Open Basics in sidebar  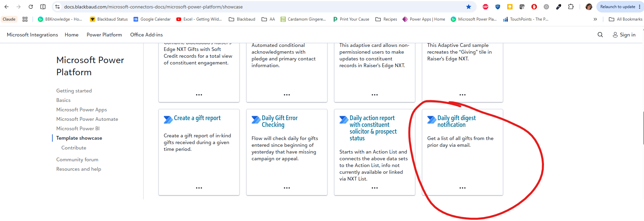coord(64,100)
